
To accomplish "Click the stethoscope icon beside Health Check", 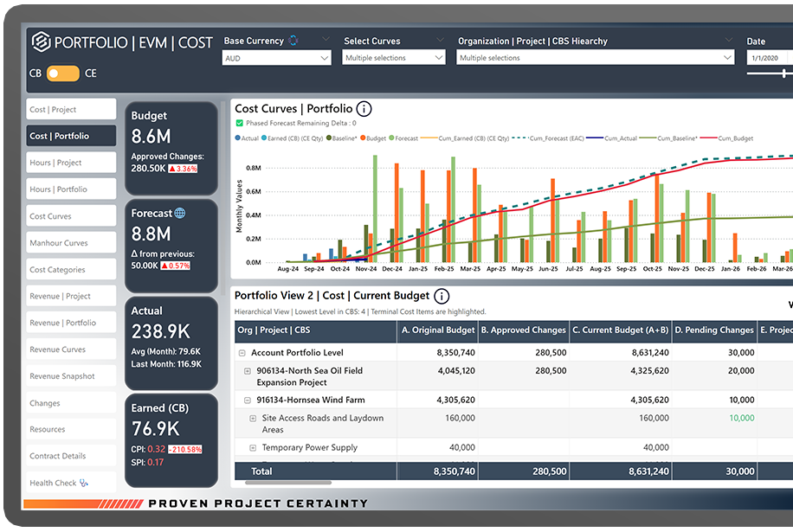I will (85, 484).
